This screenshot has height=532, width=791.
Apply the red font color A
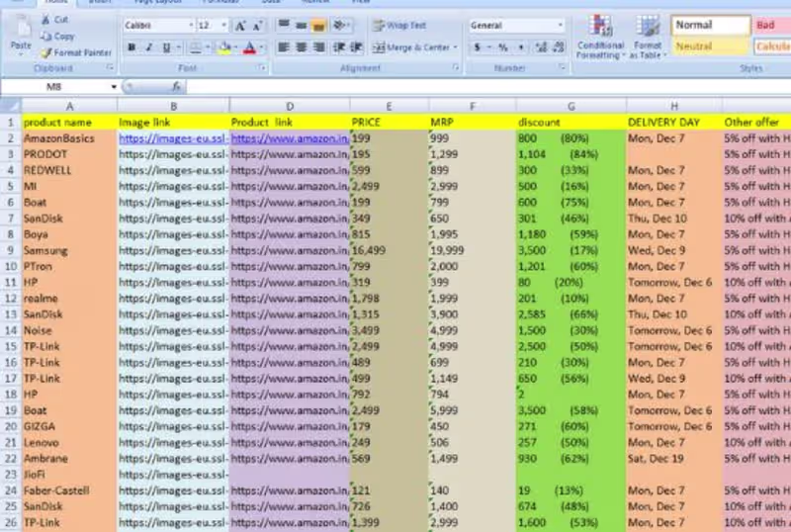coord(250,47)
